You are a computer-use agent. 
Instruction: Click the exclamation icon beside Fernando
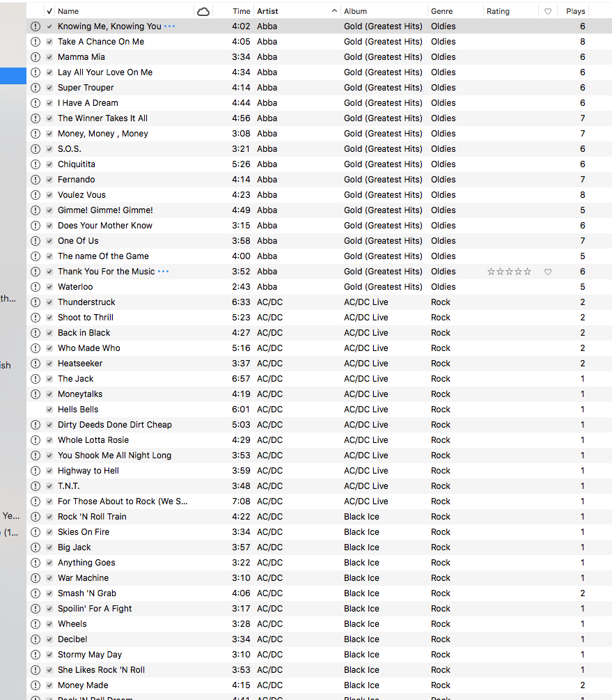point(36,180)
